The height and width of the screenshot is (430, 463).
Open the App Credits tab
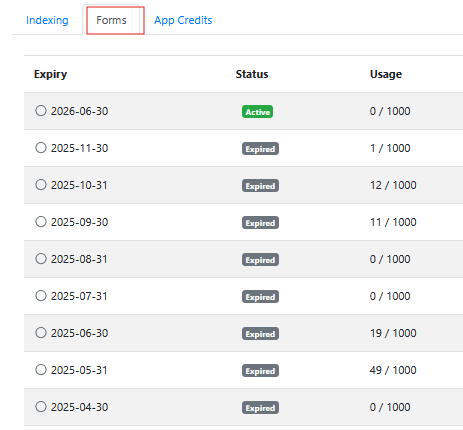click(x=183, y=20)
